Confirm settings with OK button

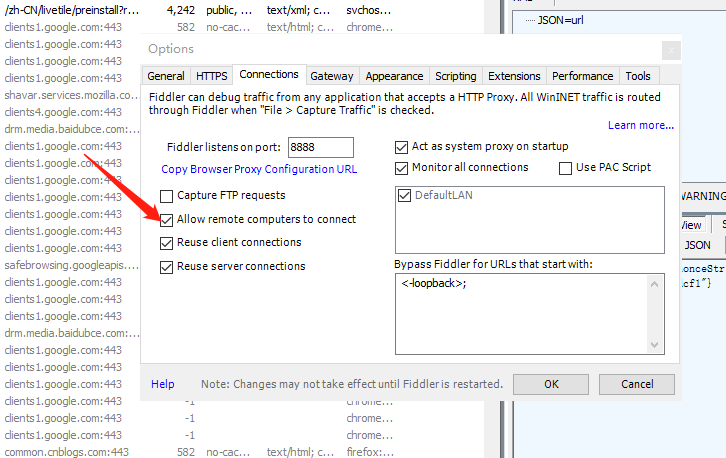coord(551,384)
